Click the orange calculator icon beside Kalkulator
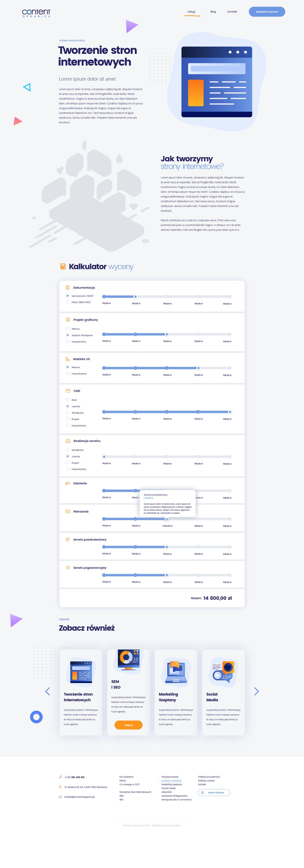The width and height of the screenshot is (304, 868). 63,267
